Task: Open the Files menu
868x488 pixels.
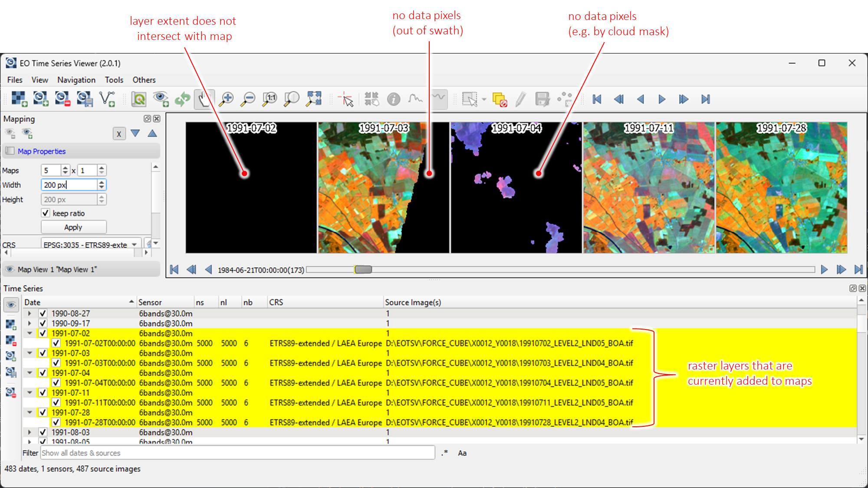Action: (15, 80)
